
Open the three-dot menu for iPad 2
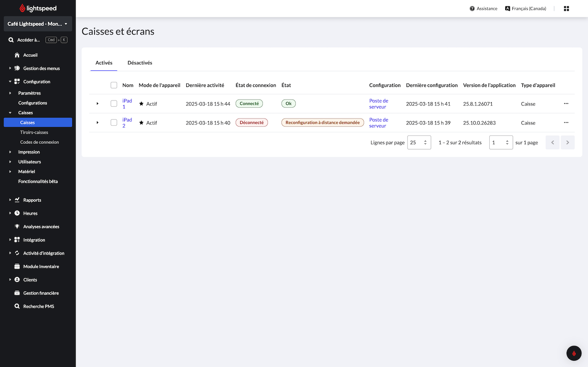pos(566,123)
